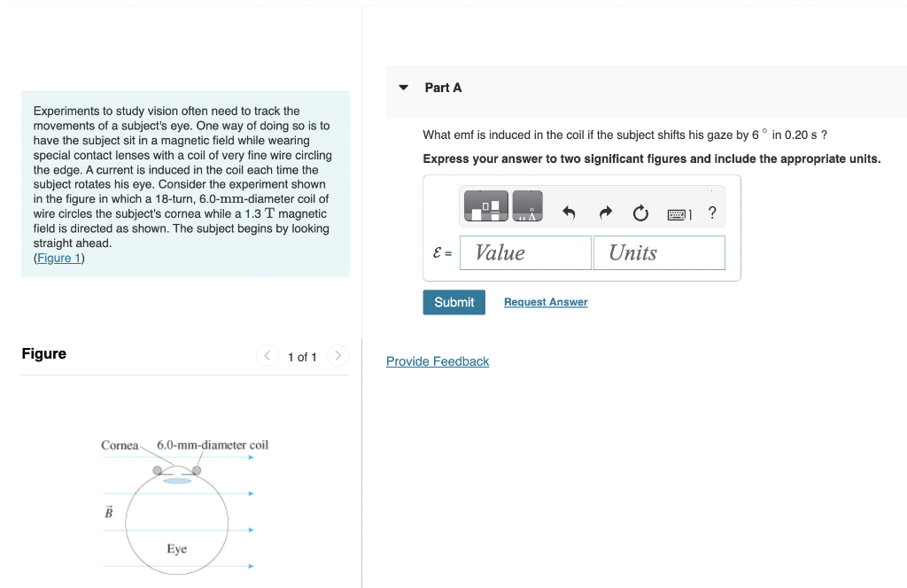
Task: Open the keyboard shortcuts icon
Action: (x=678, y=213)
